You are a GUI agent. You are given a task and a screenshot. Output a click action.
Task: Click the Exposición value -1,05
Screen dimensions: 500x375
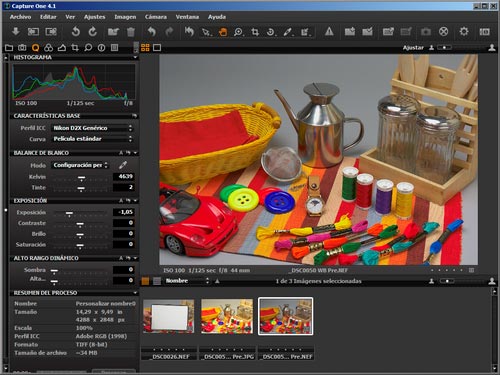[124, 212]
